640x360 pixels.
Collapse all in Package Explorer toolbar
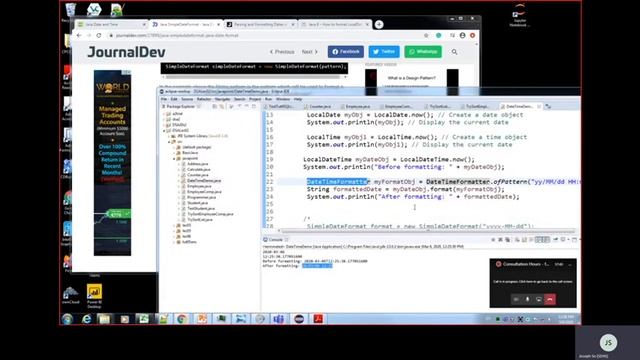click(215, 107)
